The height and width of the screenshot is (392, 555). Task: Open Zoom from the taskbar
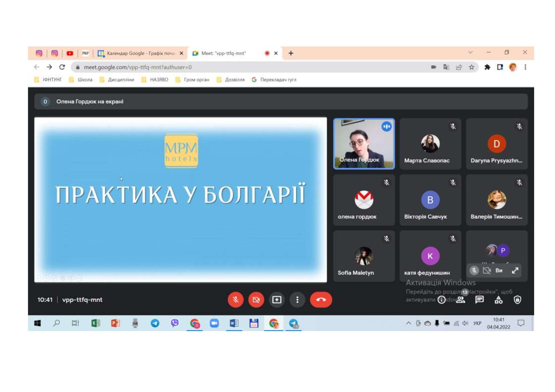pos(214,323)
